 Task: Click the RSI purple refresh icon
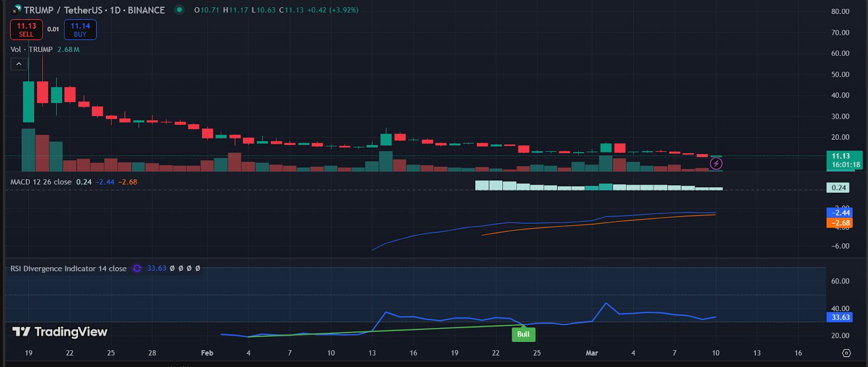137,268
